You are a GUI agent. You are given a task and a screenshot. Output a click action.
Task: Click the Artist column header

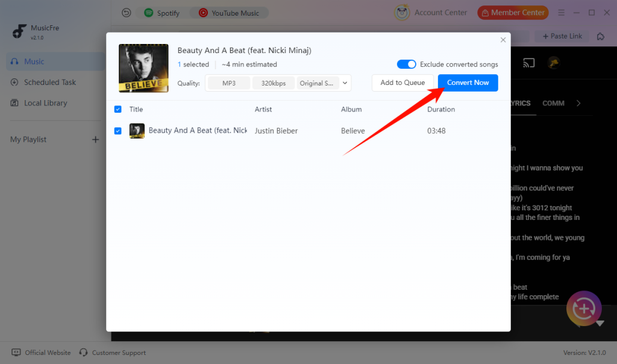click(x=263, y=110)
